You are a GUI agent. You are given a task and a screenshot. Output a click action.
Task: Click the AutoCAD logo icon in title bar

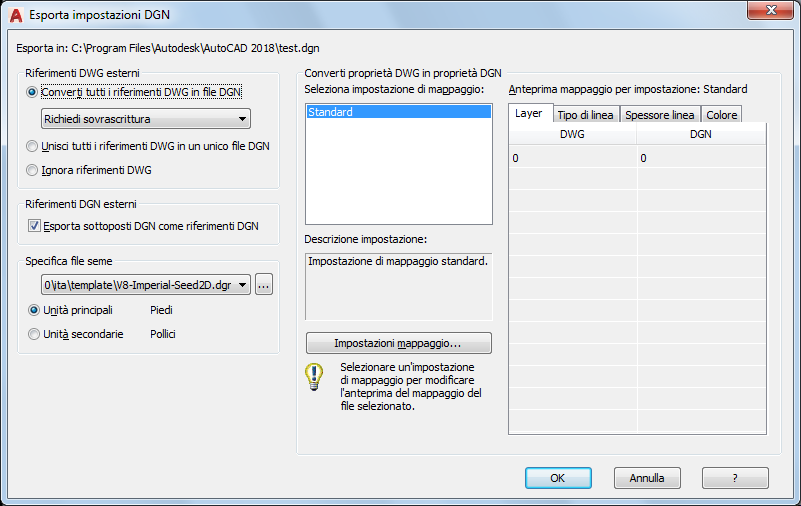15,15
